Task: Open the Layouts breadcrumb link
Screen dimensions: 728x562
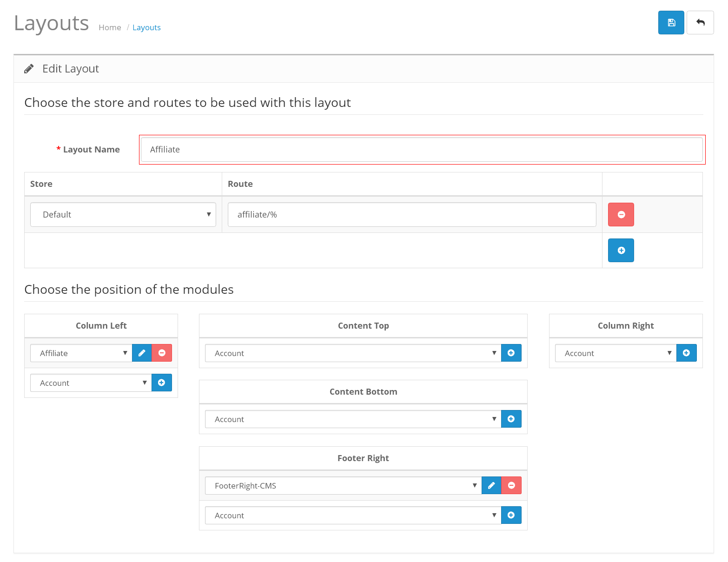Action: coord(146,28)
